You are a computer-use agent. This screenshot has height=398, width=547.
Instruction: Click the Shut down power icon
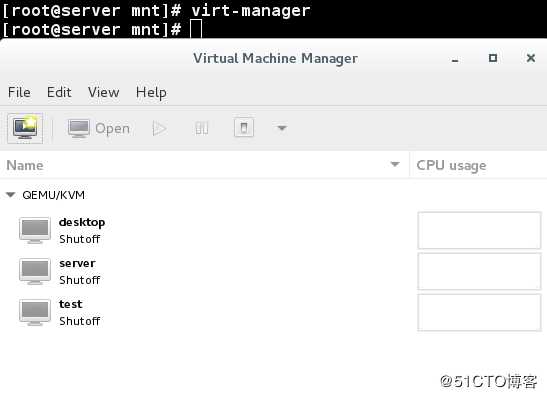(x=244, y=128)
